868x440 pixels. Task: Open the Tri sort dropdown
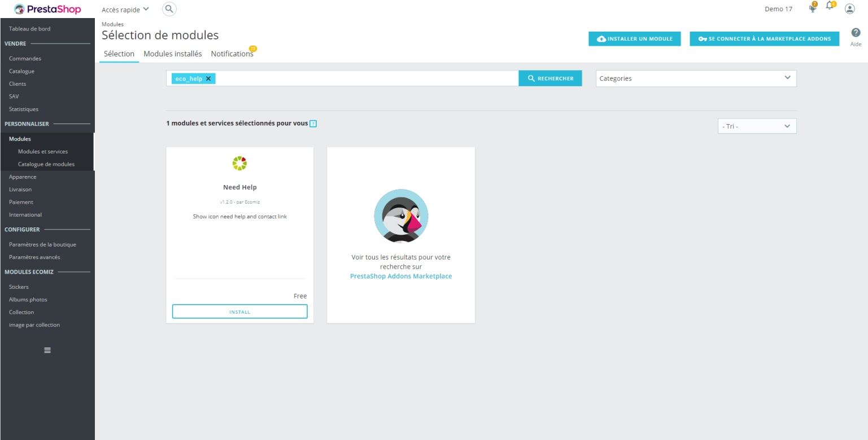[x=757, y=126]
